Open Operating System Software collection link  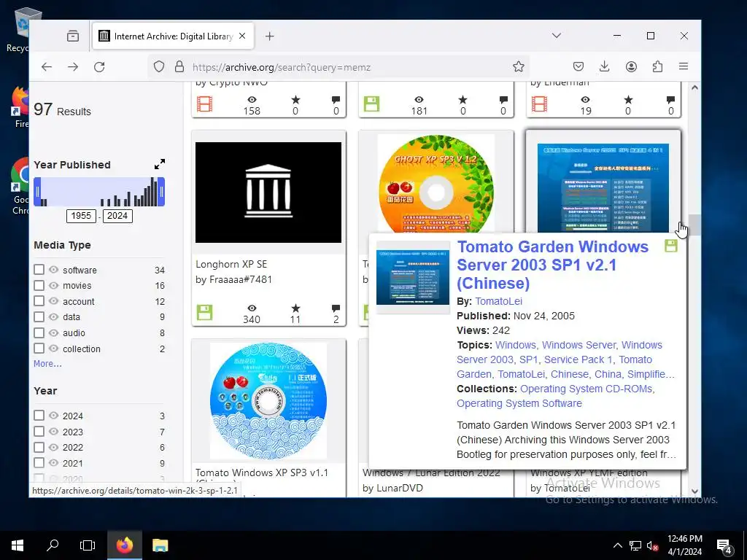click(519, 403)
